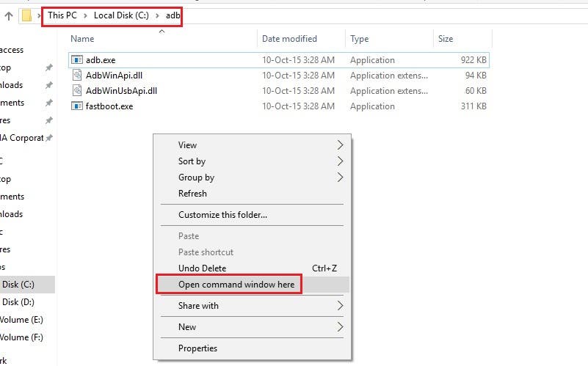This screenshot has height=366, width=588.
Task: Click Local Disk (C:) breadcrumb segment
Action: 121,15
